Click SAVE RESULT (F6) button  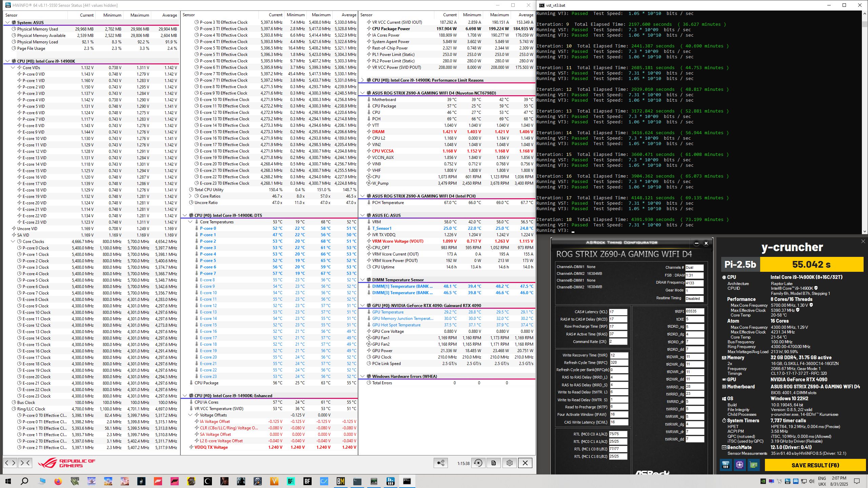(815, 465)
